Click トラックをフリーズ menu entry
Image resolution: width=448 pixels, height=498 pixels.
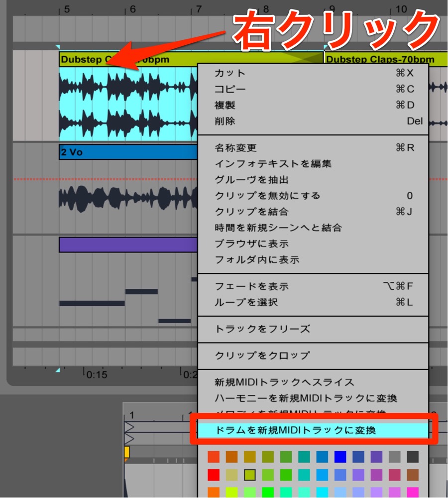313,329
